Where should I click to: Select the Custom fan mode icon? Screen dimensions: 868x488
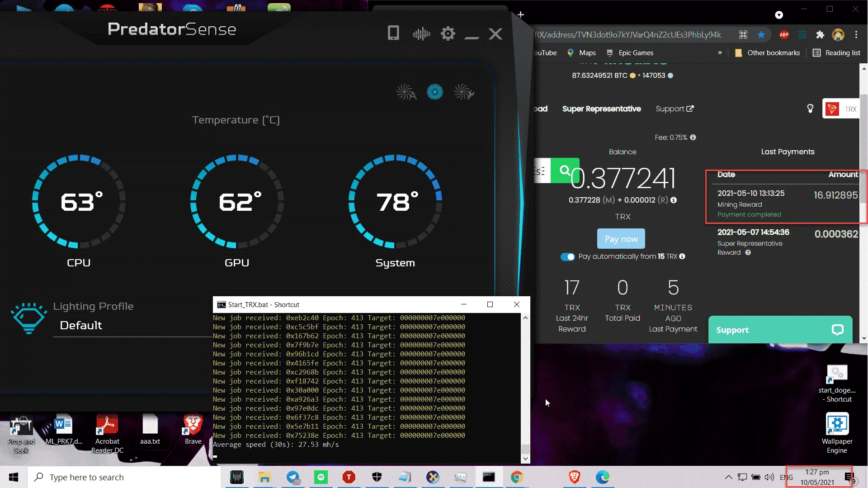(464, 92)
